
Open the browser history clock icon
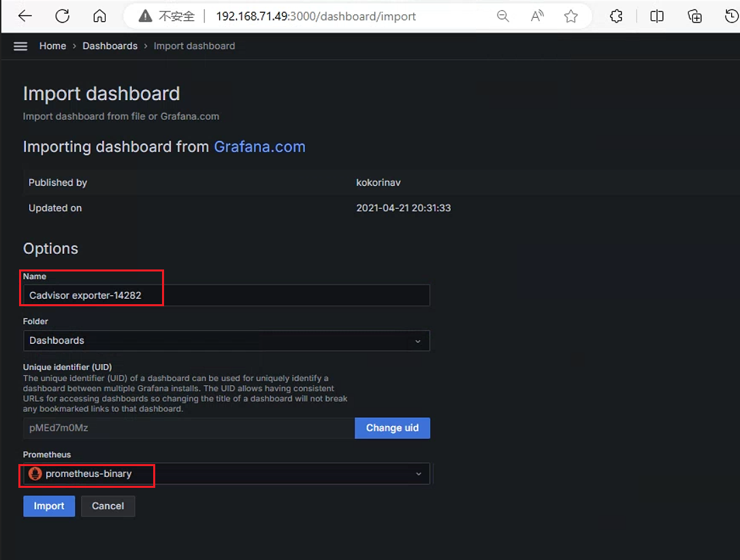(732, 16)
